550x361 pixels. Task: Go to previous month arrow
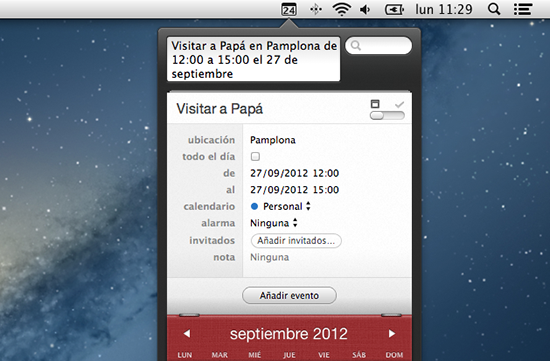[x=187, y=334]
